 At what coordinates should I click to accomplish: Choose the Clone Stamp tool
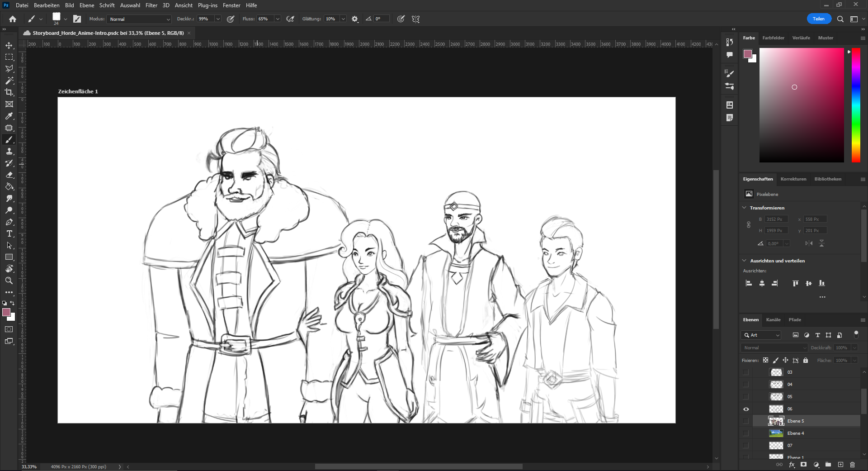(x=9, y=152)
